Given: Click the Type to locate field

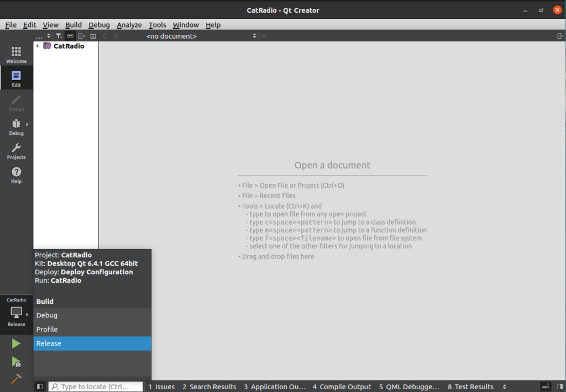Looking at the screenshot, I should 96,386.
